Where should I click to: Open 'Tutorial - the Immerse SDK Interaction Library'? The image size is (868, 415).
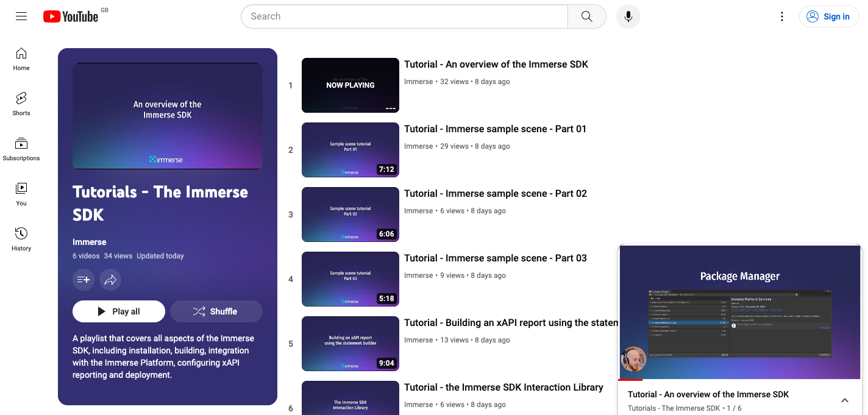tap(503, 388)
